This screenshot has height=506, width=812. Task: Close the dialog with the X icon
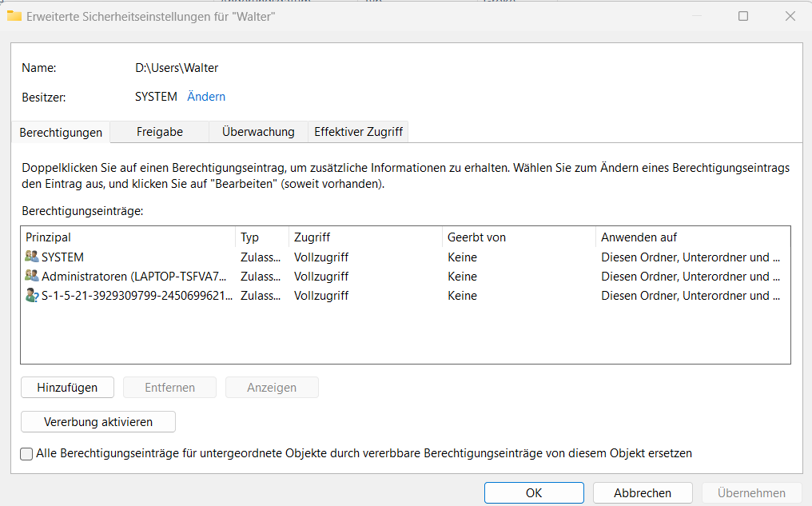pos(790,16)
